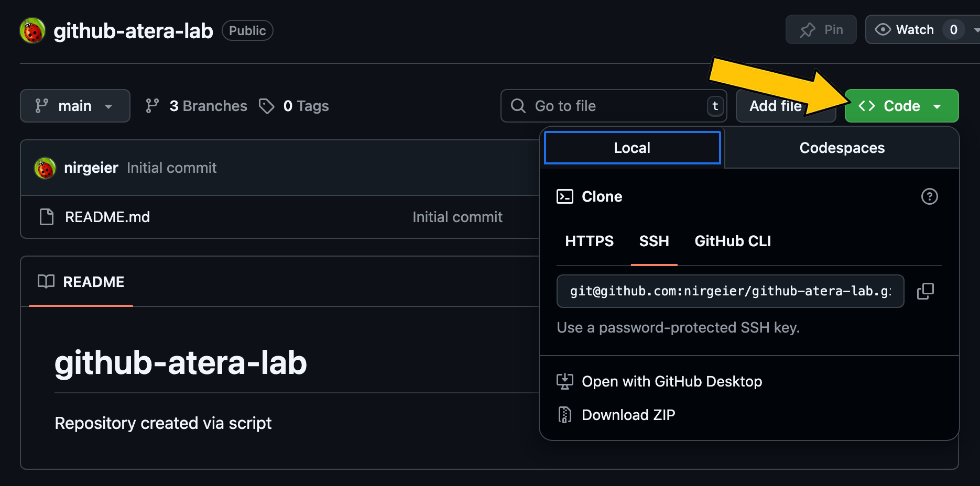The width and height of the screenshot is (980, 486).
Task: Click the tag icon beside 0 Tags
Action: click(267, 106)
